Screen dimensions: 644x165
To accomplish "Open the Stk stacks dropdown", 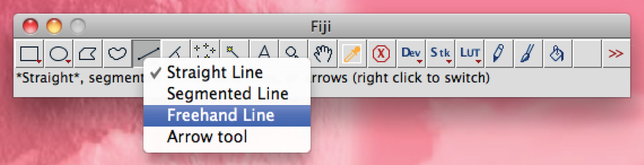I will 440,53.
